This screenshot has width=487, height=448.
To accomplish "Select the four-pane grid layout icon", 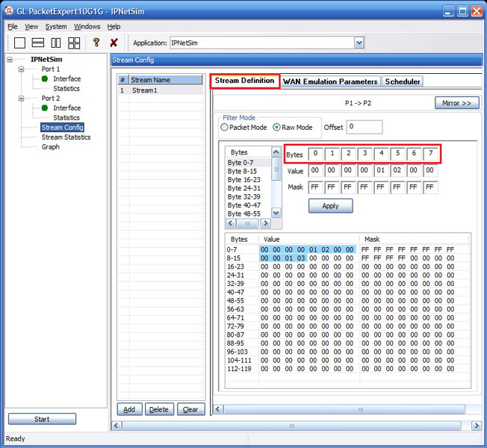I will 74,43.
